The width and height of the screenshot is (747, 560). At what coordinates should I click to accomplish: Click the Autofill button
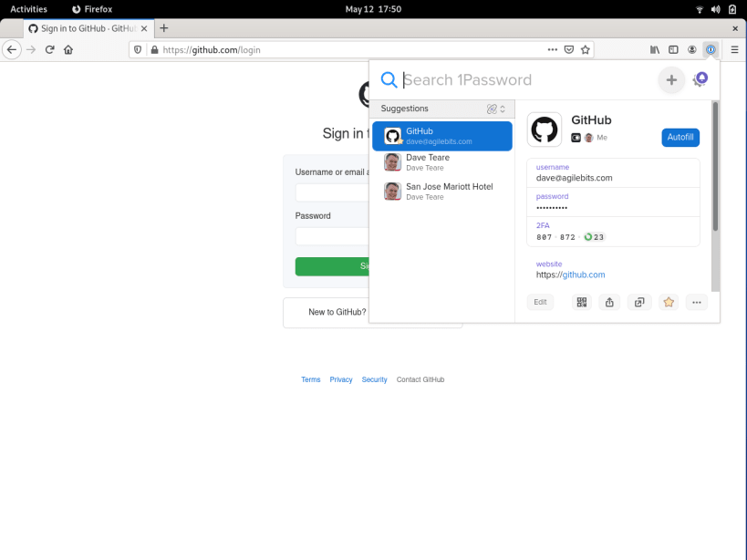(x=680, y=137)
